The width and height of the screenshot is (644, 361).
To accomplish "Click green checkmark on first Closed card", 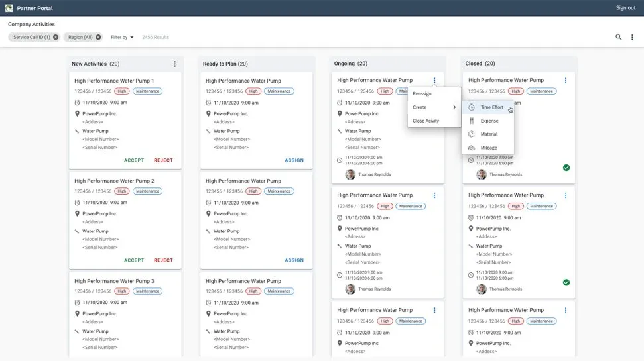I will tap(566, 168).
